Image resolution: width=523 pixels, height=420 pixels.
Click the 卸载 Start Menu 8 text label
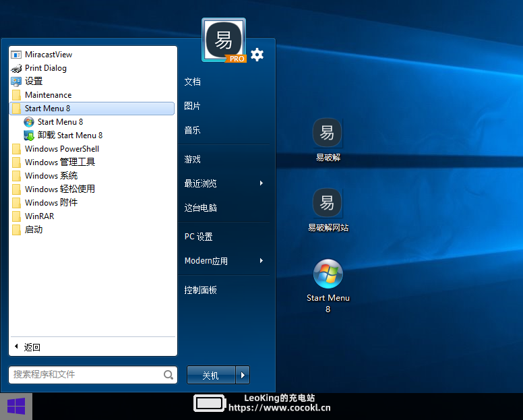tap(70, 135)
